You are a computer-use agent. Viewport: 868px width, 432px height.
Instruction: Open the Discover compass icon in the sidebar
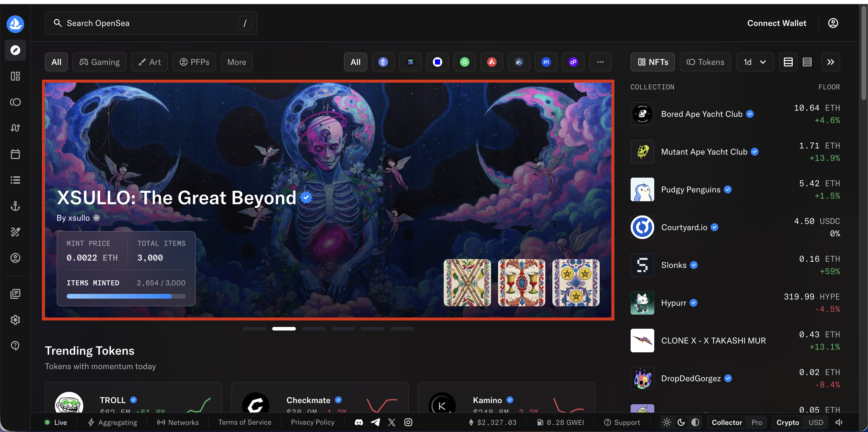(15, 50)
